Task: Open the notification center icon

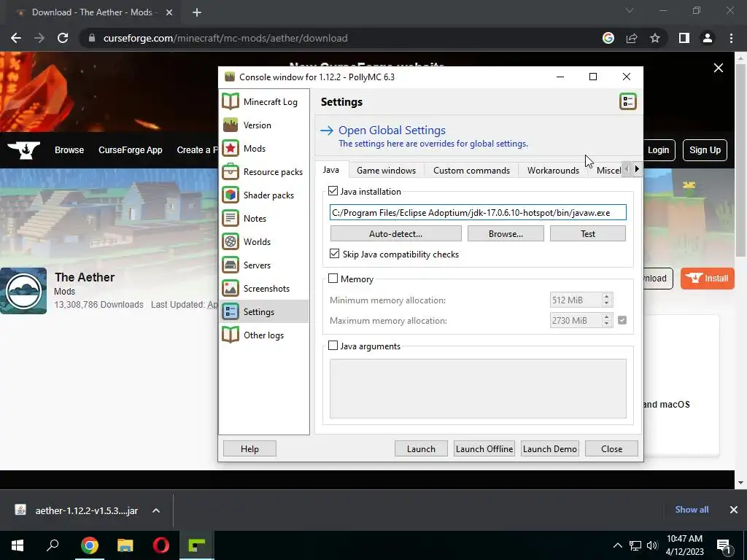Action: coord(724,545)
